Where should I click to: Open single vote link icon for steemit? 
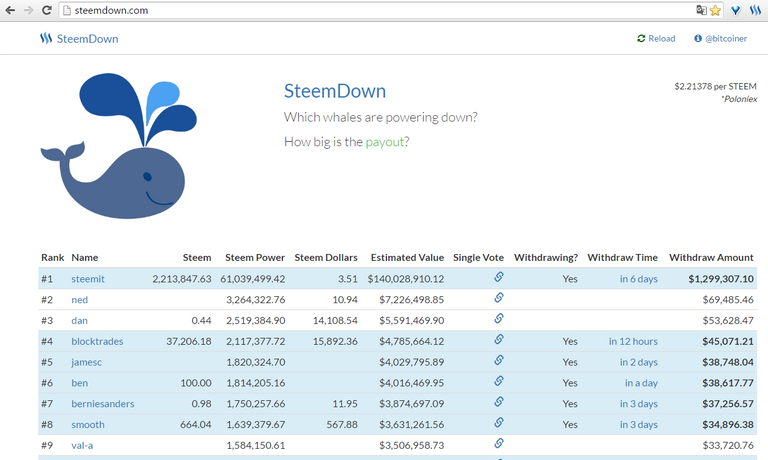[x=499, y=277]
